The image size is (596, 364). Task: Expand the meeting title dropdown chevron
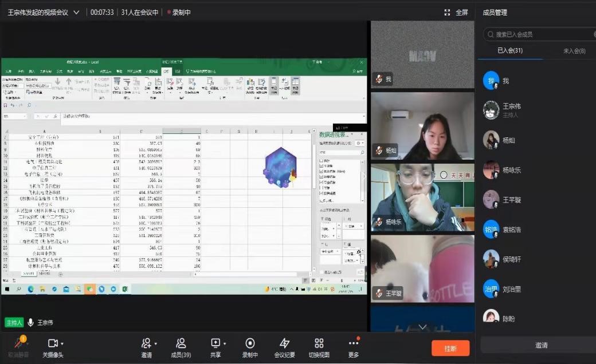(76, 12)
